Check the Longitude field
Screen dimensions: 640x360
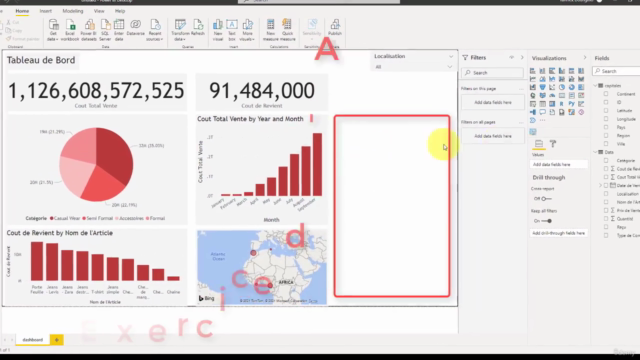pyautogui.click(x=606, y=119)
